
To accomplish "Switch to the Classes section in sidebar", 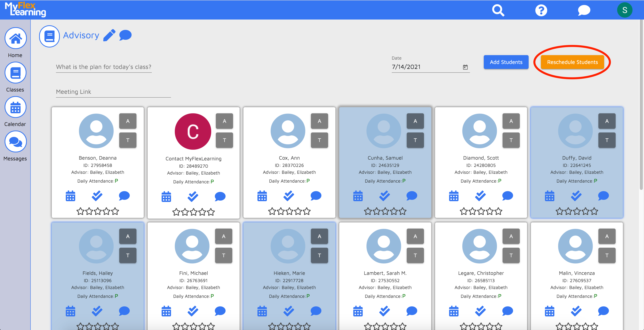I will point(15,73).
